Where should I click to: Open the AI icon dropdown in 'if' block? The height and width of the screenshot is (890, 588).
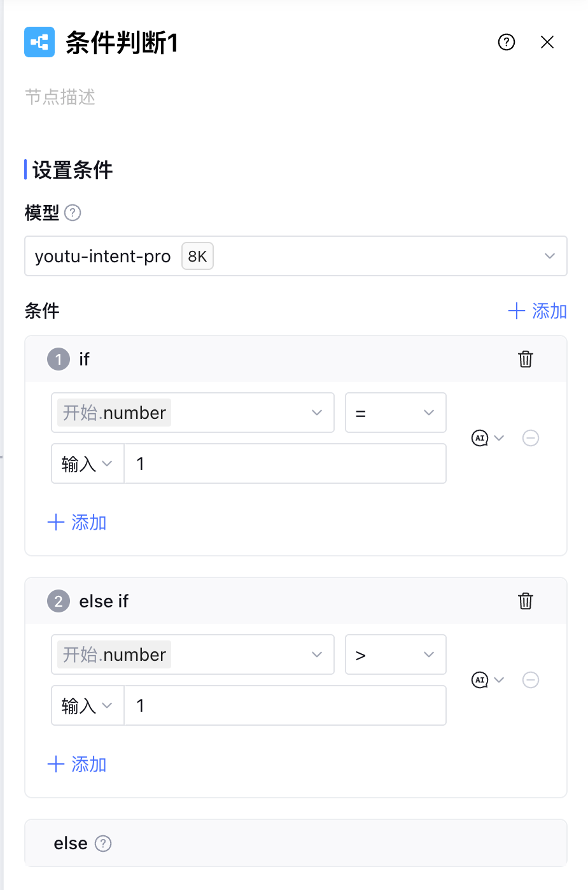[x=487, y=438]
